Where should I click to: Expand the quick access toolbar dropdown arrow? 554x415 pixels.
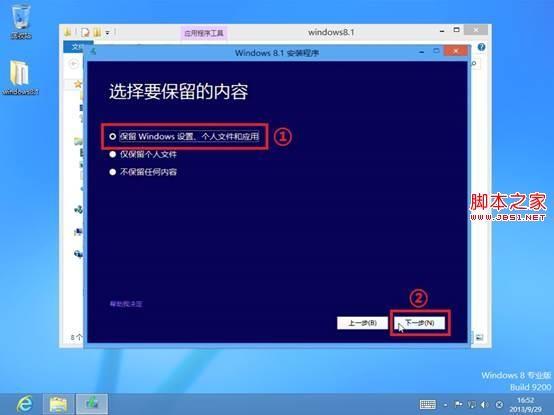click(107, 33)
